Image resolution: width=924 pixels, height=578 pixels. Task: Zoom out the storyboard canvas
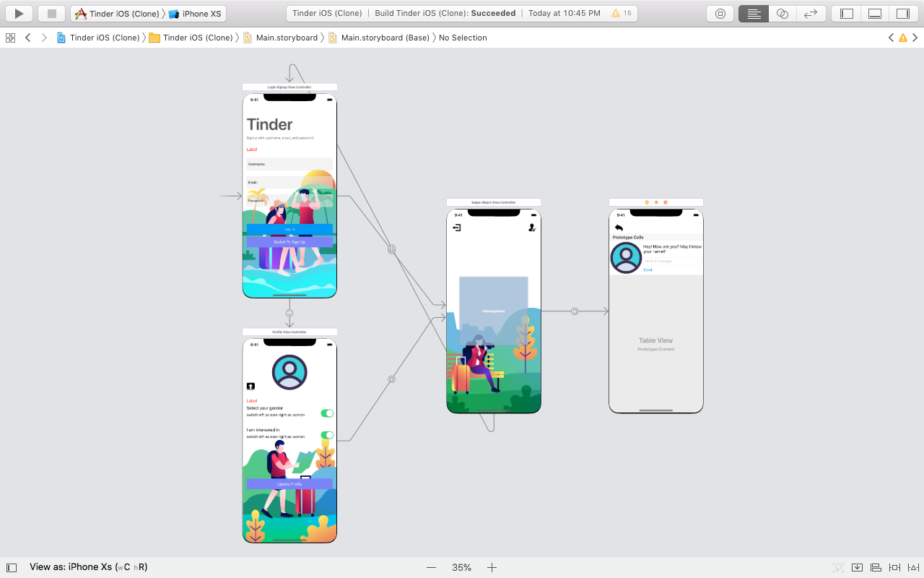[431, 568]
